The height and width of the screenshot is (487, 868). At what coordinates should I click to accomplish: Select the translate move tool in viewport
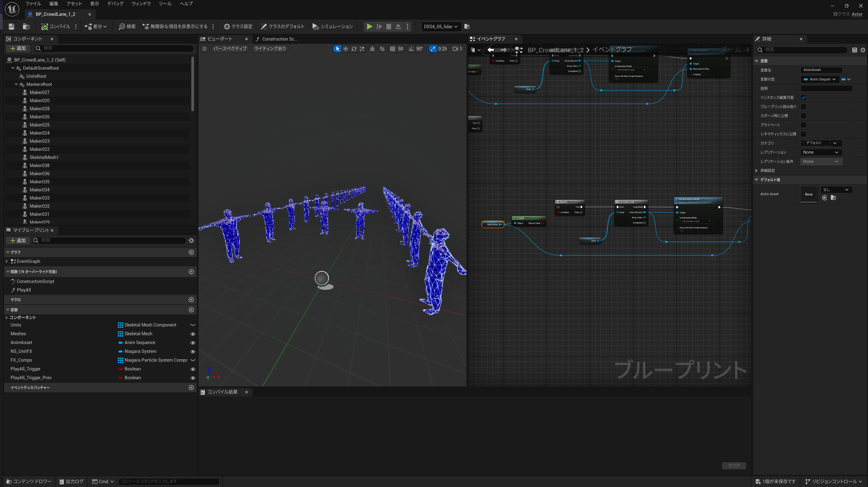346,48
